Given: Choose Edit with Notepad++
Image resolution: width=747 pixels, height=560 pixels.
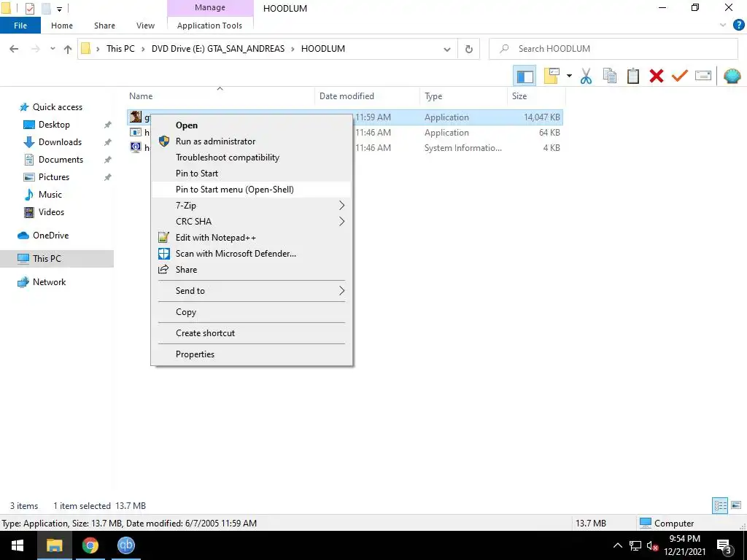Looking at the screenshot, I should [251, 238].
